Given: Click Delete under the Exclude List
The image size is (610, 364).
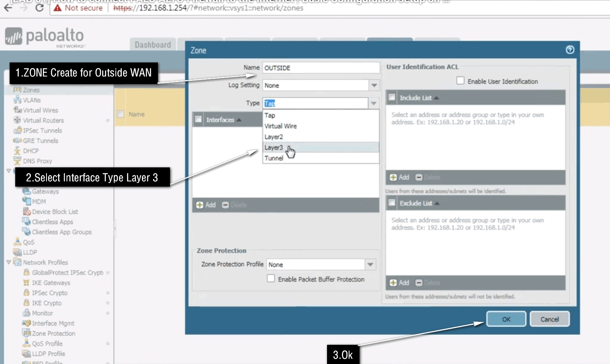Looking at the screenshot, I should (x=428, y=283).
